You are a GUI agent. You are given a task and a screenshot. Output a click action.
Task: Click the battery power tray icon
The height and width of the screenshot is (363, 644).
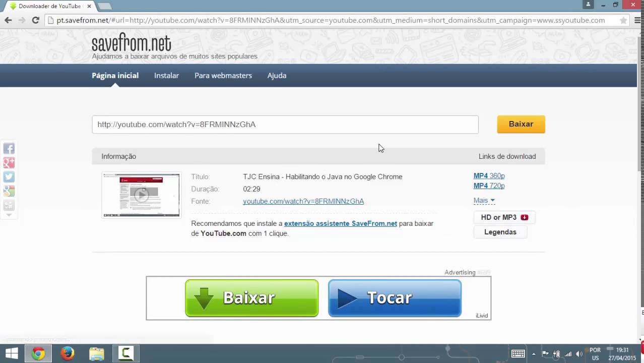click(557, 354)
